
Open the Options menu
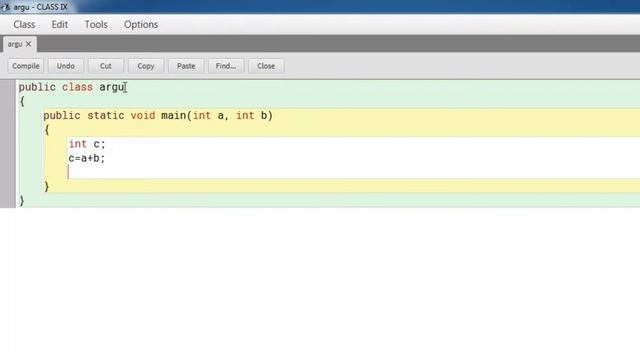coord(141,24)
